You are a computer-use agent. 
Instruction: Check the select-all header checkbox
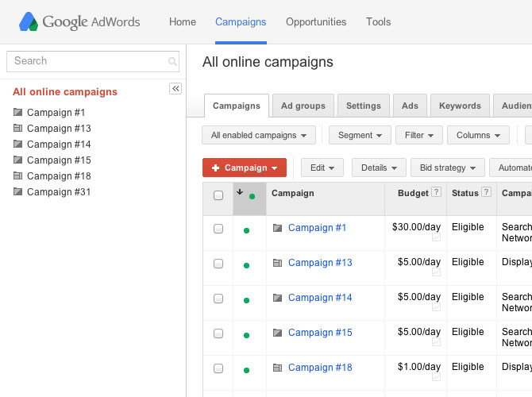218,195
